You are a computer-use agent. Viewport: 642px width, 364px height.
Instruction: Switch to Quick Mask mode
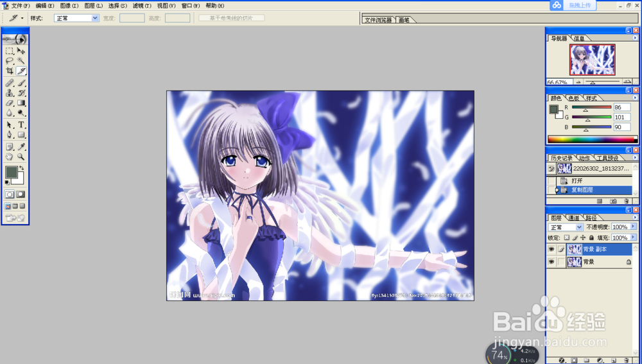coord(21,195)
